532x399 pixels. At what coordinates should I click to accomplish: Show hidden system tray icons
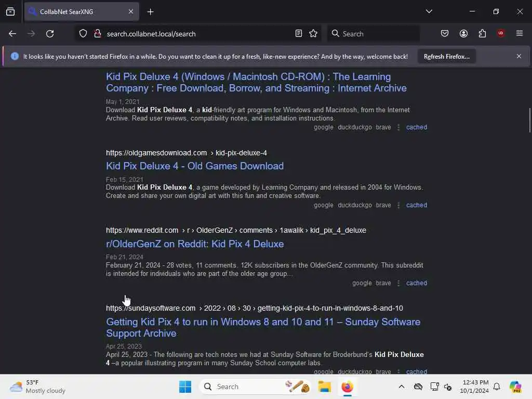[x=402, y=387]
